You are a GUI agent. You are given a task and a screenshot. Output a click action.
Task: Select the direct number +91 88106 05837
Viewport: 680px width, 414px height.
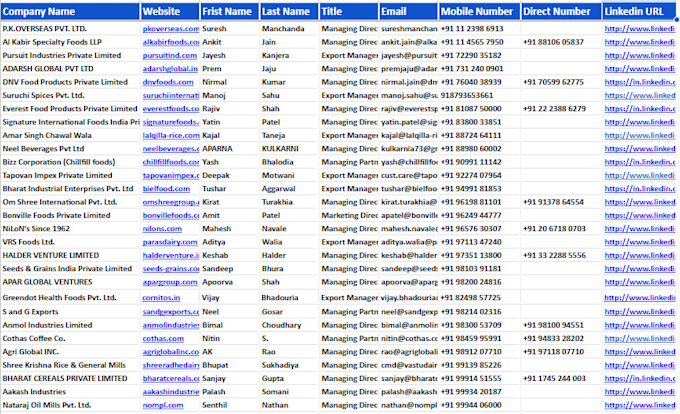click(x=553, y=42)
